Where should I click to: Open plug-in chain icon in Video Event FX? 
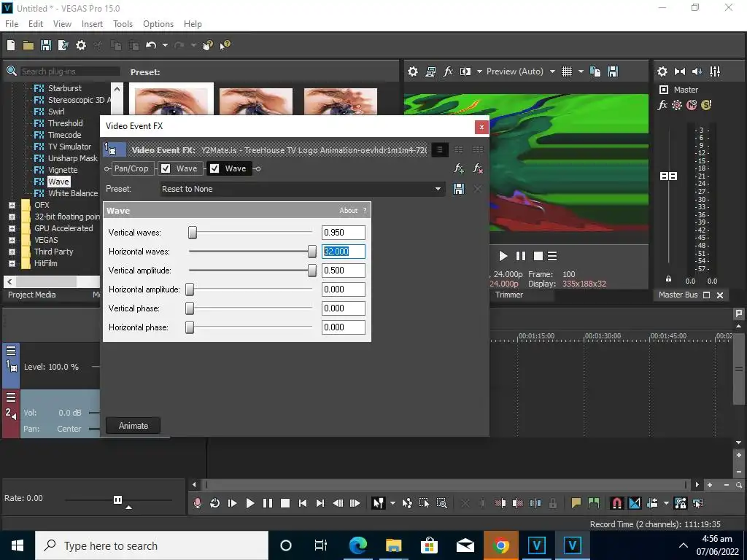pos(458,168)
